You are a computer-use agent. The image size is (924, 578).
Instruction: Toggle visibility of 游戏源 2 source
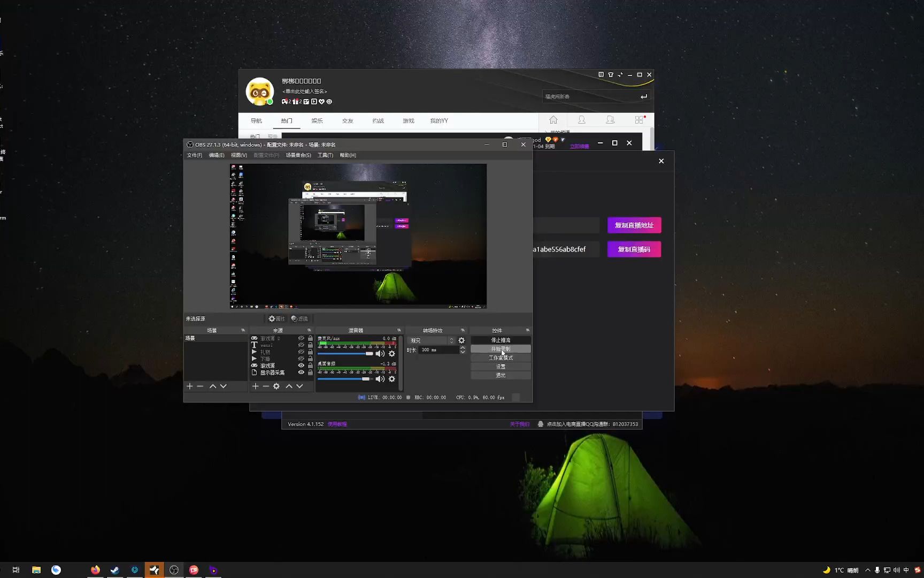coord(301,338)
